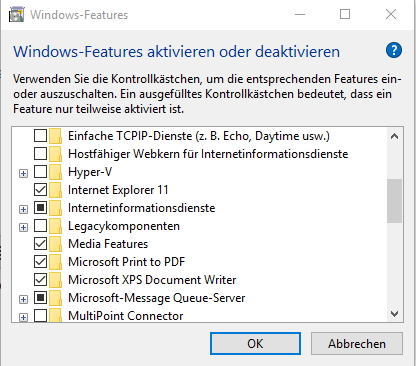The height and width of the screenshot is (366, 416).
Task: Click the folder icon beside Legacykomponenten
Action: point(55,226)
